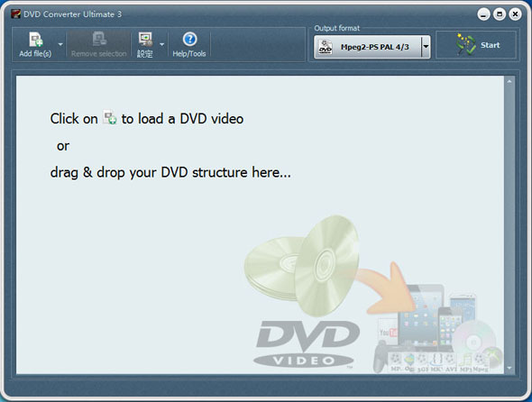532x402 pixels.
Task: Click the scrollbar up arrow
Action: [x=509, y=81]
